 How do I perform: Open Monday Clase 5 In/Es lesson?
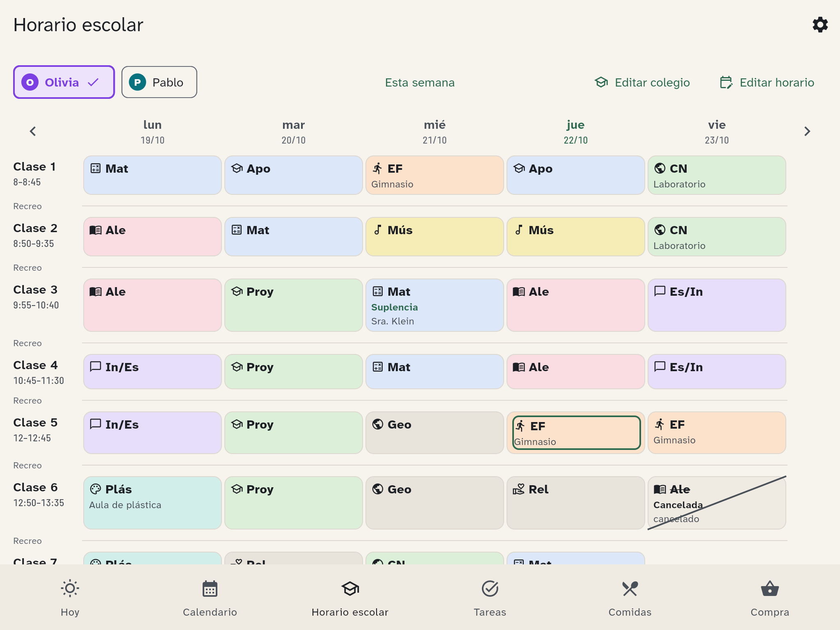[x=153, y=433]
